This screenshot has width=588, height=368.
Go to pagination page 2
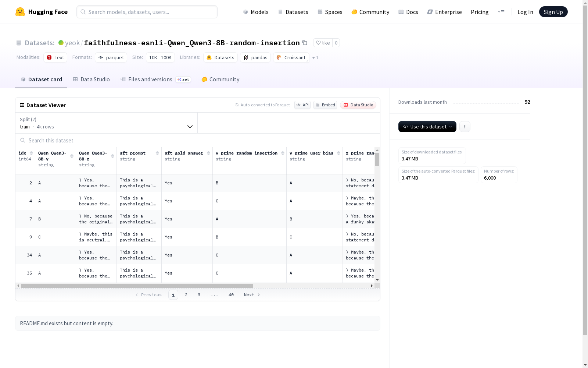coord(186,295)
